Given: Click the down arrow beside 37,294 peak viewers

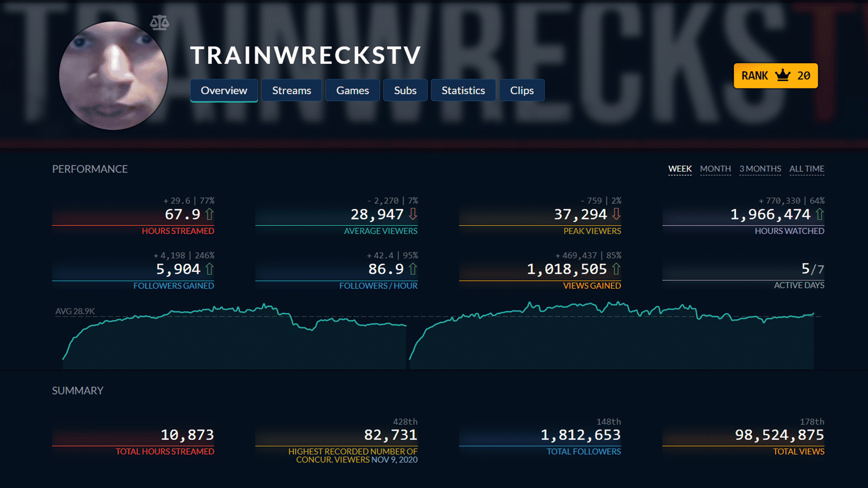Looking at the screenshot, I should [616, 214].
